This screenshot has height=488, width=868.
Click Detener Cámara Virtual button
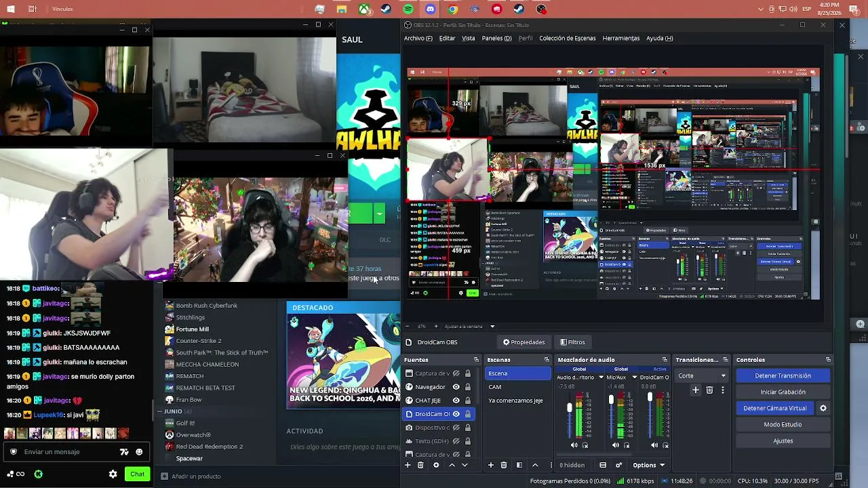coord(775,408)
